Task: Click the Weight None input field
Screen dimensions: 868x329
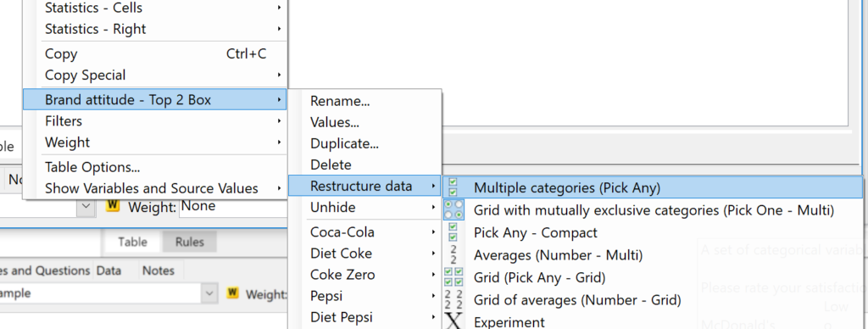Action: coord(234,206)
